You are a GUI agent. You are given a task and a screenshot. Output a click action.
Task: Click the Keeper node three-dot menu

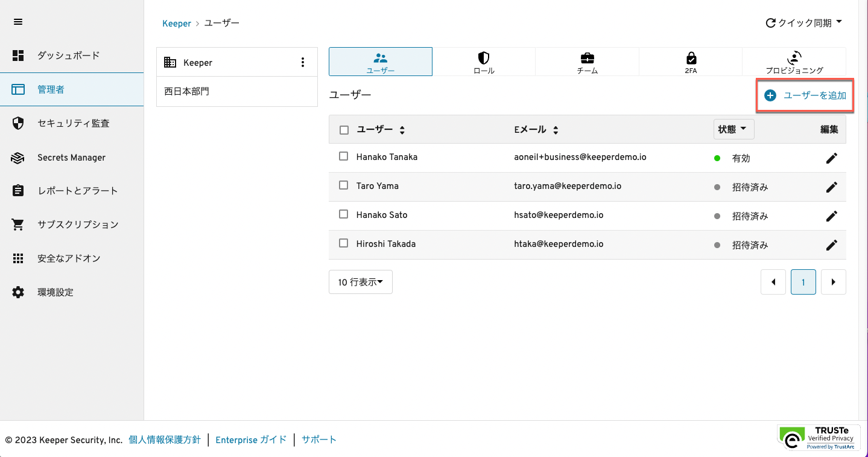(303, 62)
